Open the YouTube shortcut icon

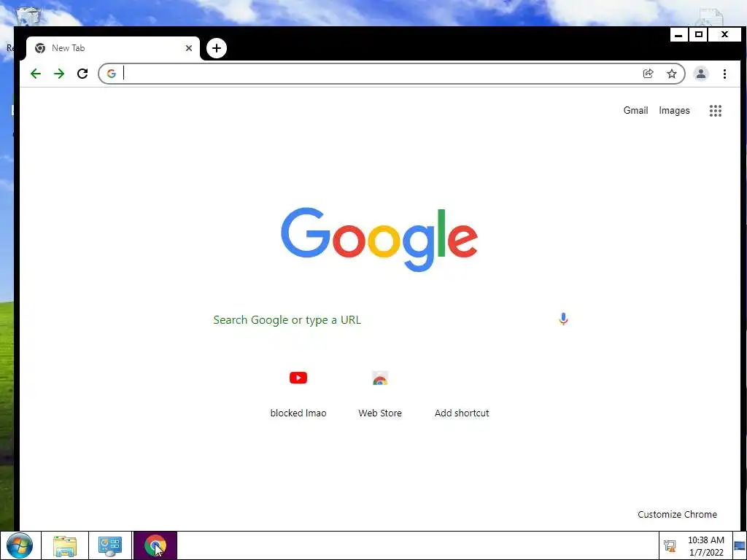298,378
